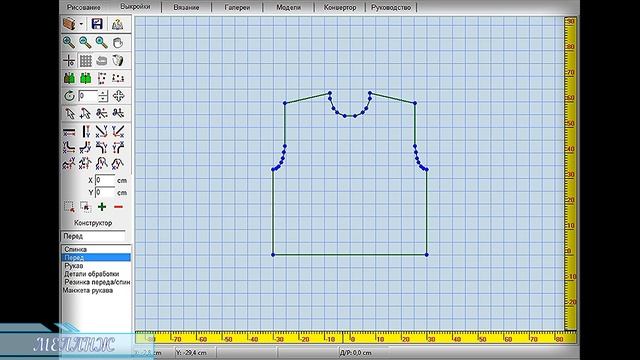The width and height of the screenshot is (640, 360).
Task: Click the part name field showing Перед
Action: (93, 236)
